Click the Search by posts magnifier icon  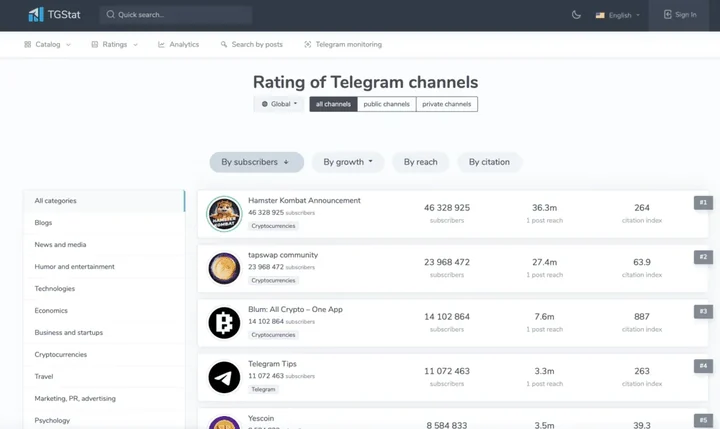pos(224,45)
